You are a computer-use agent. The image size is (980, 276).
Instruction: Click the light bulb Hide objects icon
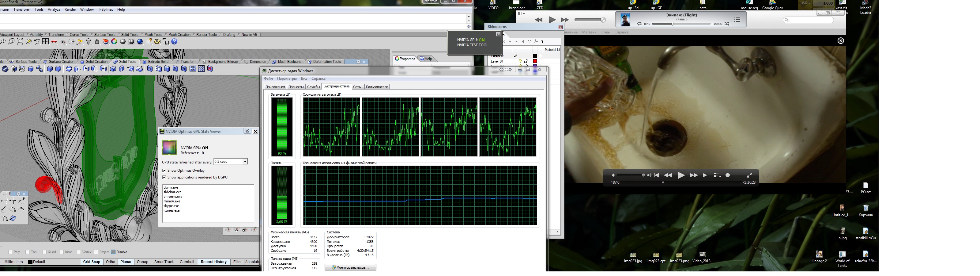click(88, 41)
